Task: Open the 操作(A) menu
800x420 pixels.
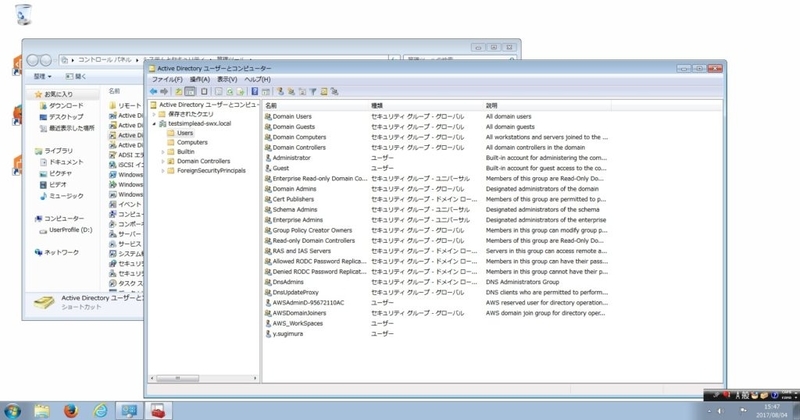Action: (x=199, y=80)
